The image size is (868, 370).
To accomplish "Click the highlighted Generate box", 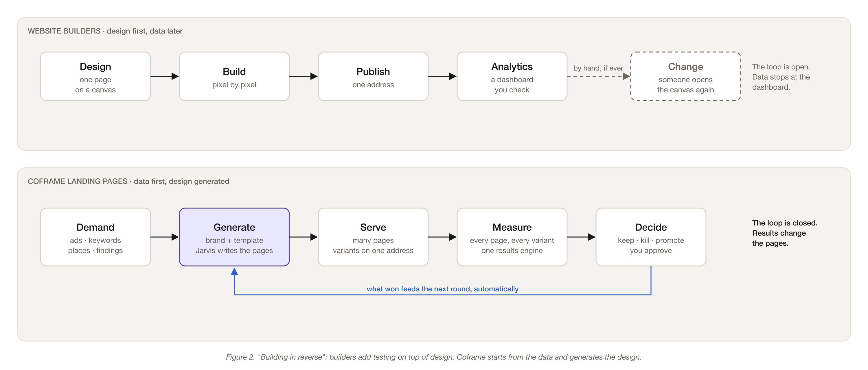I will [x=234, y=237].
